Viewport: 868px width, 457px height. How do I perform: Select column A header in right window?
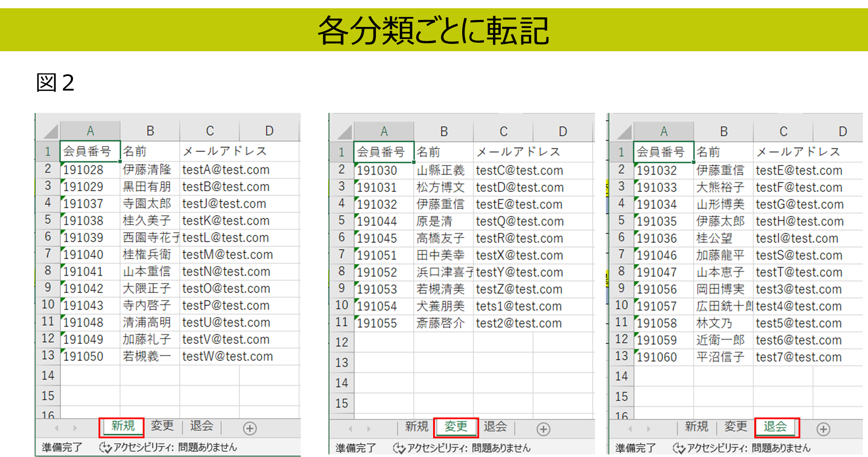click(664, 132)
